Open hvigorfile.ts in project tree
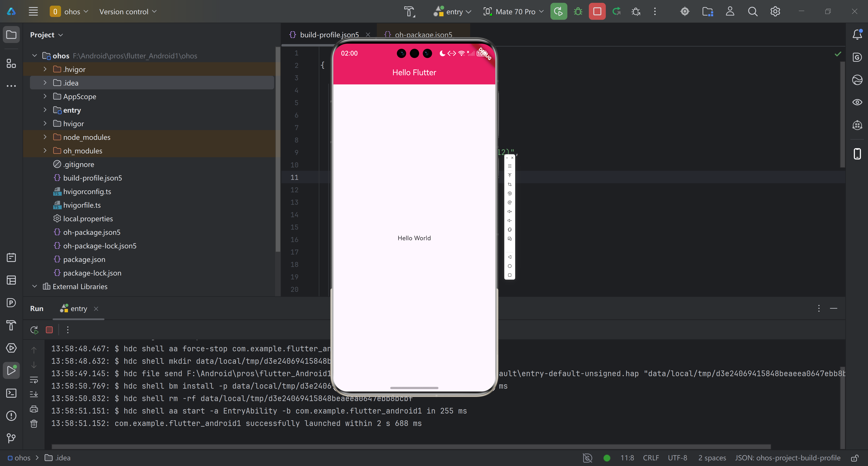The width and height of the screenshot is (868, 466). [x=82, y=205]
